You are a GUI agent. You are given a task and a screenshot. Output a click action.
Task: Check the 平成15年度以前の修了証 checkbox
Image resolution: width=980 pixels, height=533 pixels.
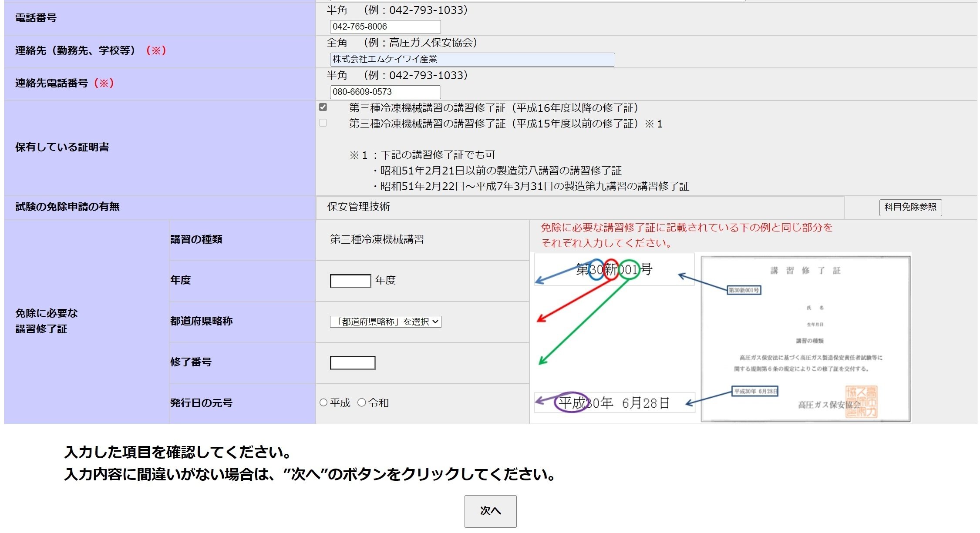323,123
